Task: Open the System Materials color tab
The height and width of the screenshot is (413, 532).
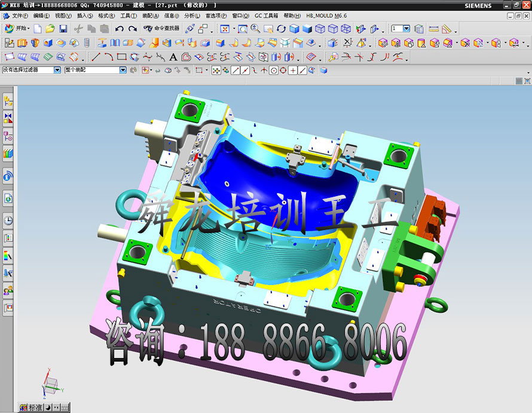Action: pyautogui.click(x=8, y=255)
